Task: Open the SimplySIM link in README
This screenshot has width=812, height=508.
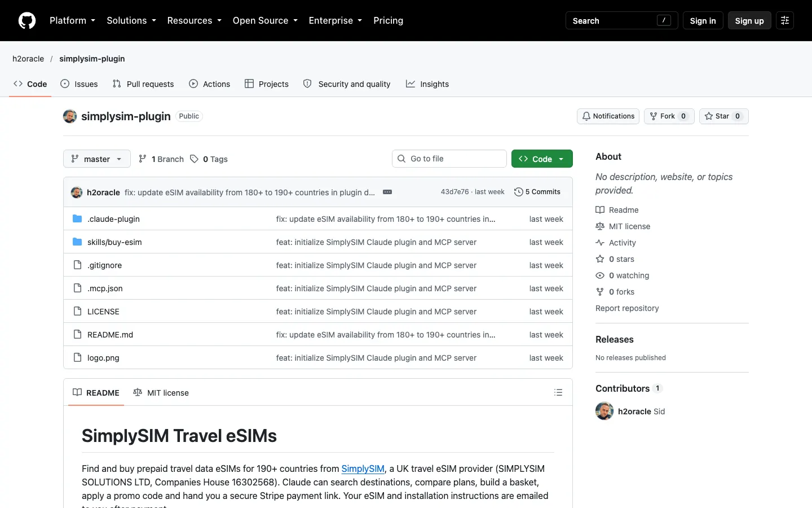Action: (x=363, y=468)
